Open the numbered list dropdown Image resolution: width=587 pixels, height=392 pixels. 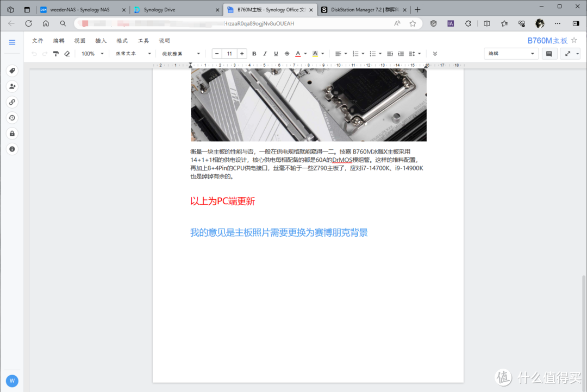tap(359, 54)
